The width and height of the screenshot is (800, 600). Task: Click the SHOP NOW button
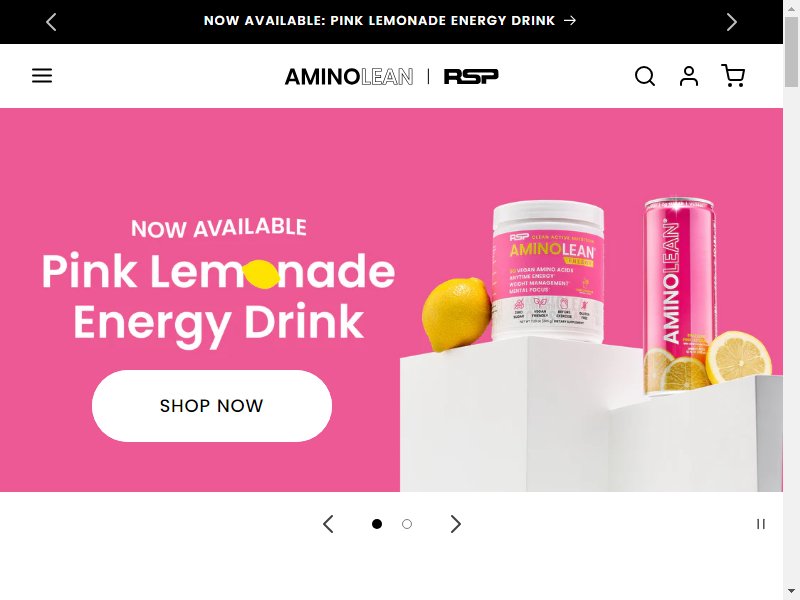(x=212, y=406)
